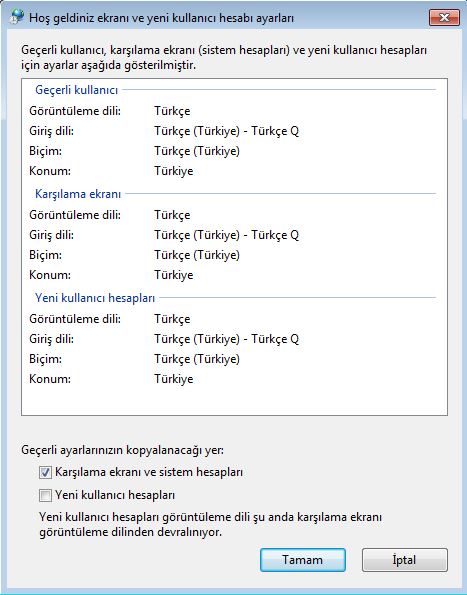Click the dialog title bar text
This screenshot has width=467, height=595.
[x=162, y=18]
